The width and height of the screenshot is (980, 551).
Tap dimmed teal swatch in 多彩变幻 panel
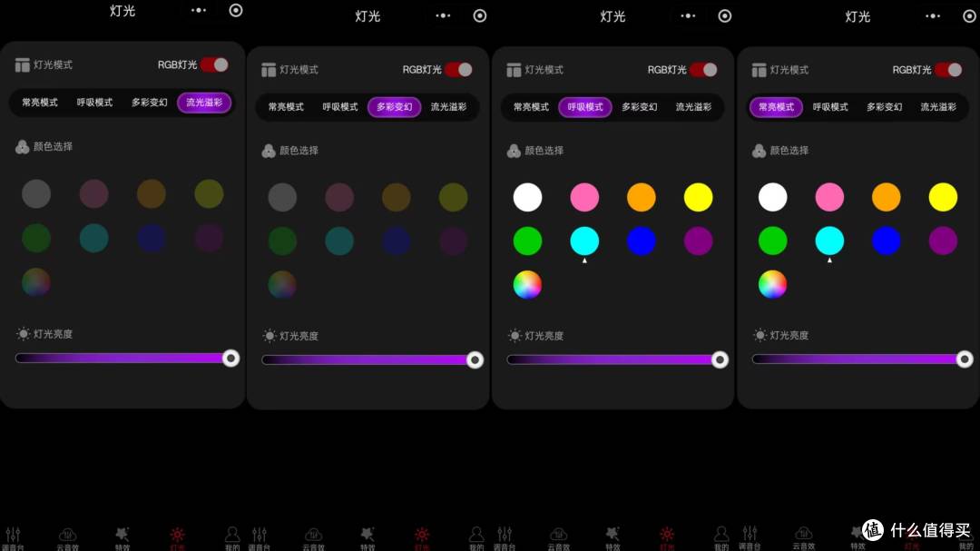point(339,241)
